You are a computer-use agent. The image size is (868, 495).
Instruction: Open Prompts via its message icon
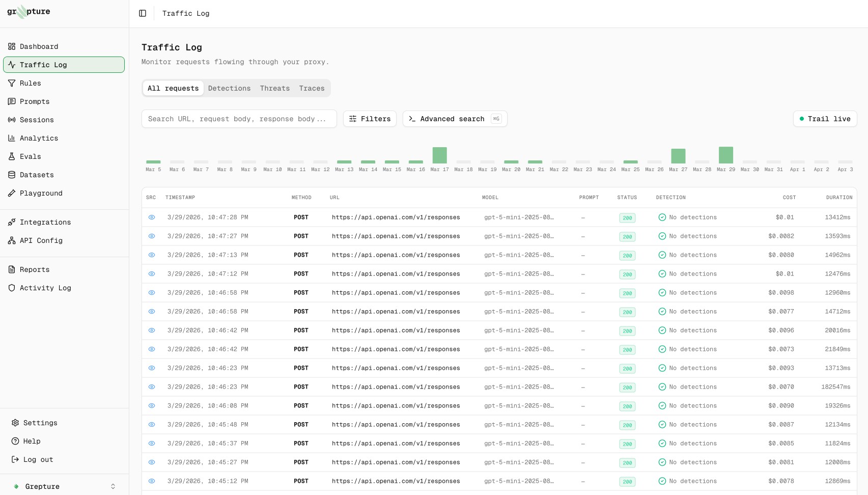pyautogui.click(x=12, y=101)
